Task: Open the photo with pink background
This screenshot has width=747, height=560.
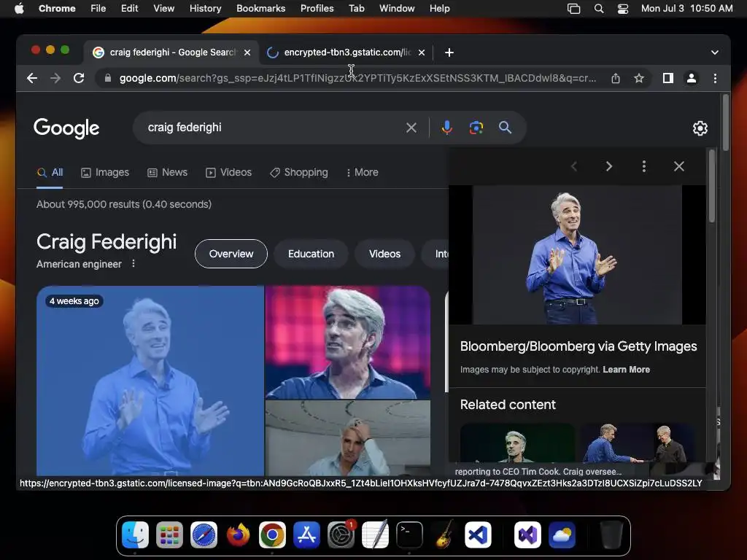Action: click(348, 342)
